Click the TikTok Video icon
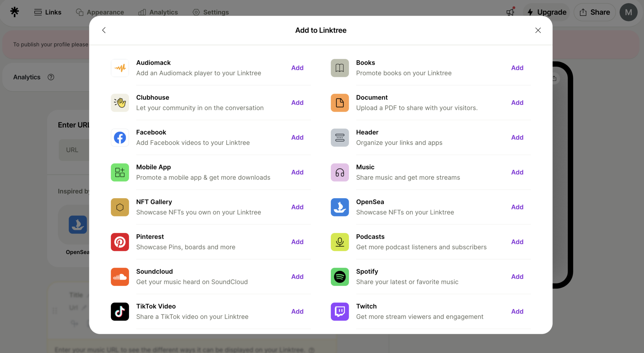The image size is (644, 353). click(x=120, y=312)
